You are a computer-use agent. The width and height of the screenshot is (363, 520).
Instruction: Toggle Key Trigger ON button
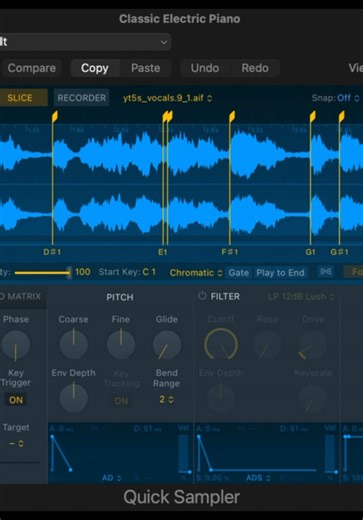click(x=16, y=400)
